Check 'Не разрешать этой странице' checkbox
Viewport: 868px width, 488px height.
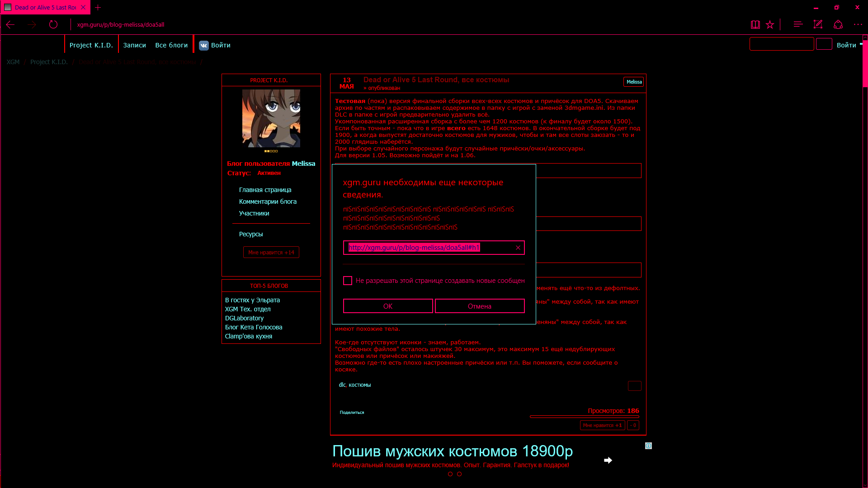(348, 281)
